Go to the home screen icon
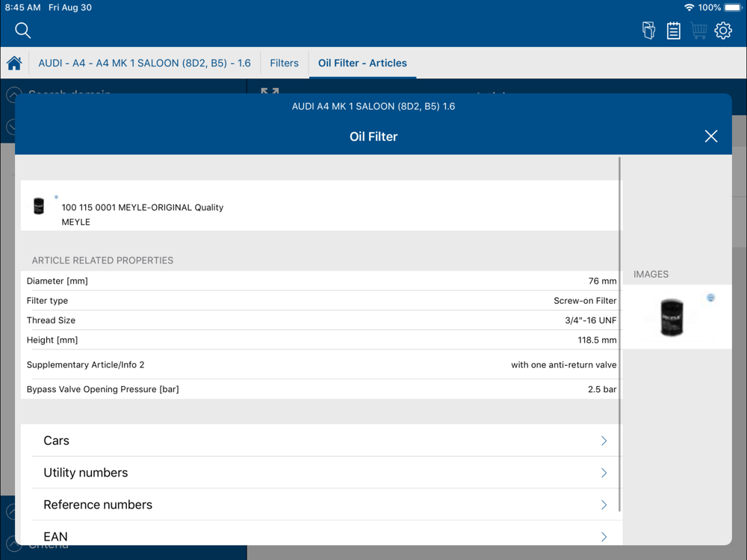Screen dimensions: 747x560 [x=14, y=63]
